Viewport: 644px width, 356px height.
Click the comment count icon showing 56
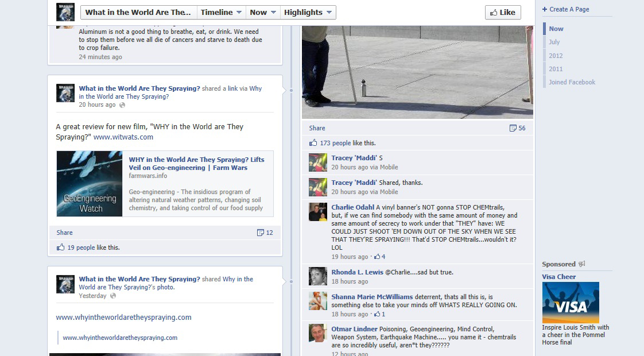pyautogui.click(x=513, y=128)
